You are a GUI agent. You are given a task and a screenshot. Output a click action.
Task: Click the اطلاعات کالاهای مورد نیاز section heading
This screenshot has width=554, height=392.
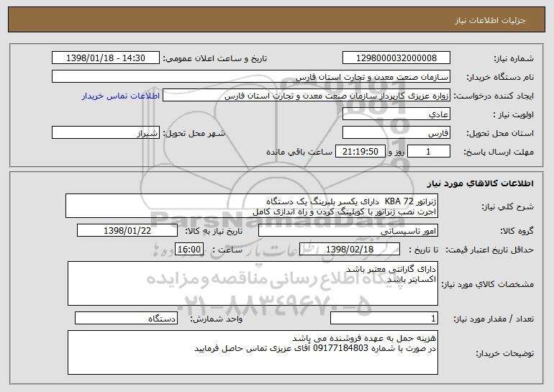pos(480,183)
